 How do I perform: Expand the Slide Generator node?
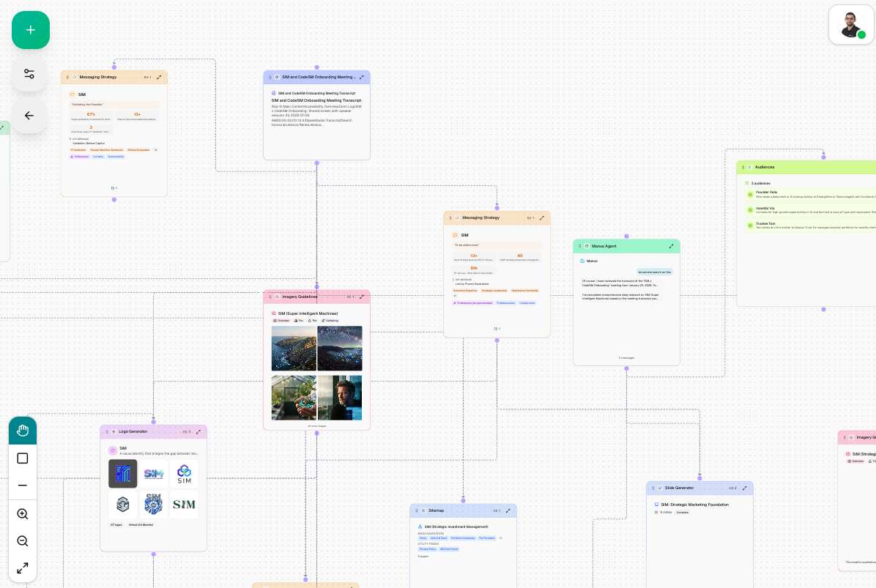tap(744, 488)
